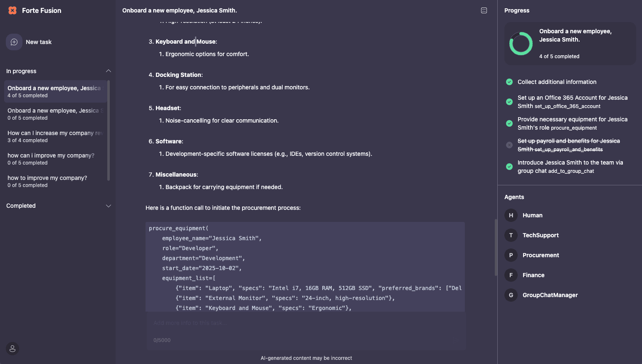The image size is (642, 364).
Task: Toggle completion of 'Introduce Jessica Smith' step
Action: click(509, 166)
